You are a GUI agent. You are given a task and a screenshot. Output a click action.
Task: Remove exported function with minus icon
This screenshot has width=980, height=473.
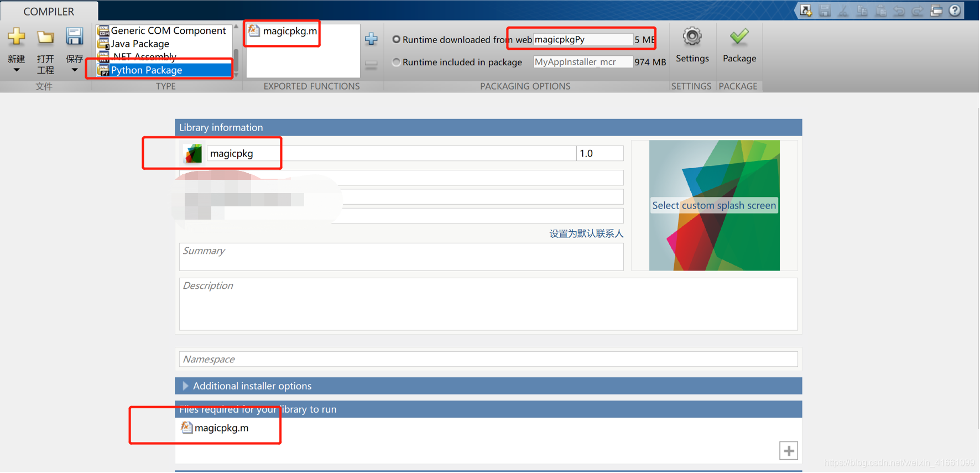(x=372, y=65)
